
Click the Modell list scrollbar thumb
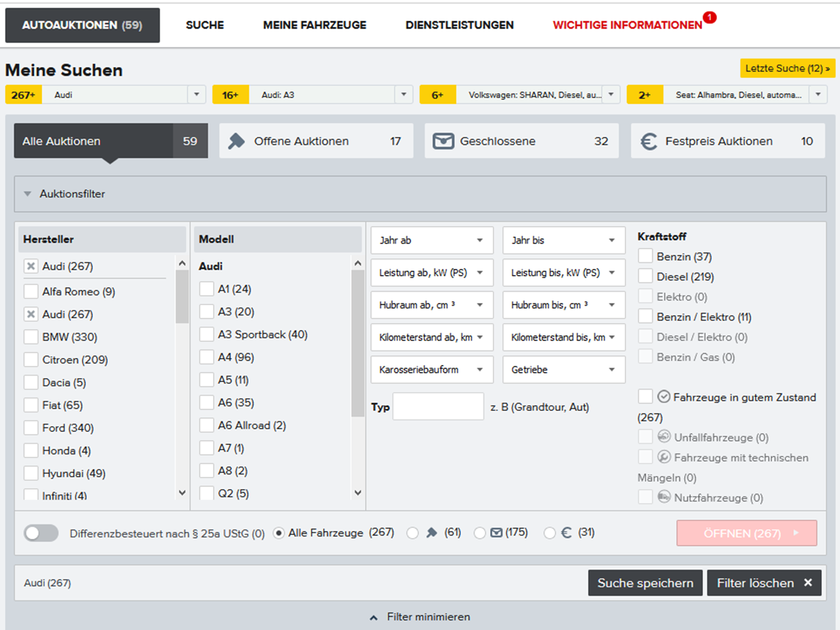(357, 343)
